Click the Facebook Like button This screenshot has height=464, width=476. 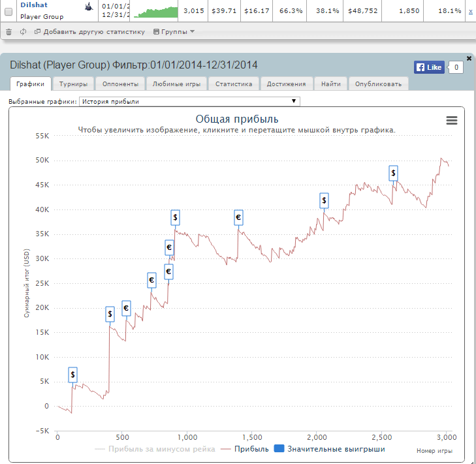[429, 67]
